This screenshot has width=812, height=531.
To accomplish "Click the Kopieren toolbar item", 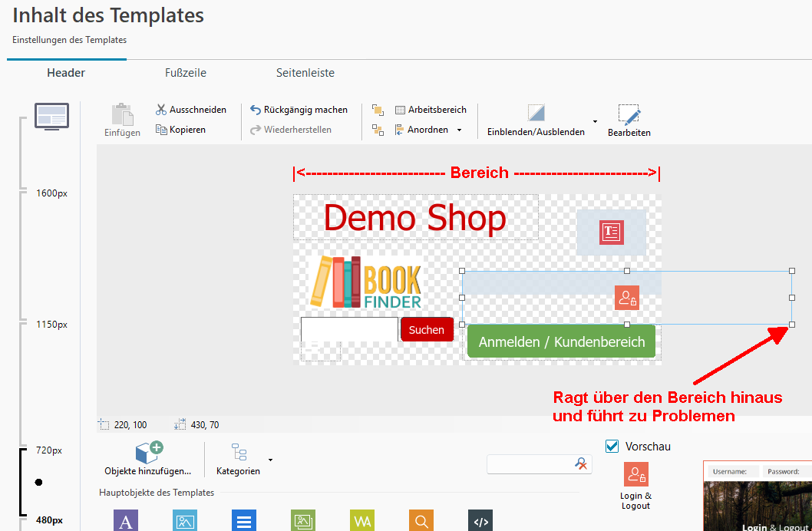I will click(181, 130).
